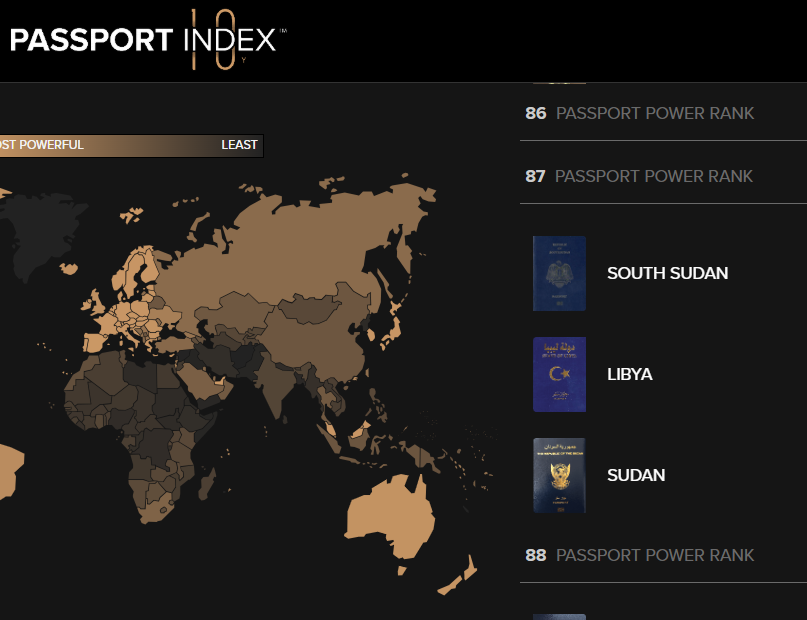Select the SOUTH SUDAN country name
Screen dimensions: 807x620
click(x=668, y=273)
